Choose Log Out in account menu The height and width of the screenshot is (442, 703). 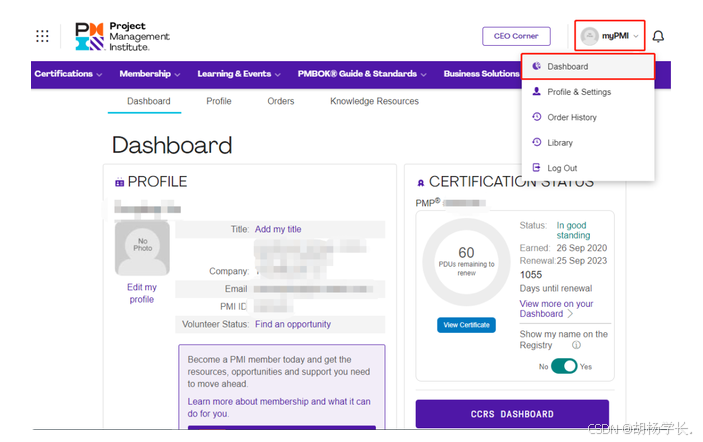(x=588, y=168)
